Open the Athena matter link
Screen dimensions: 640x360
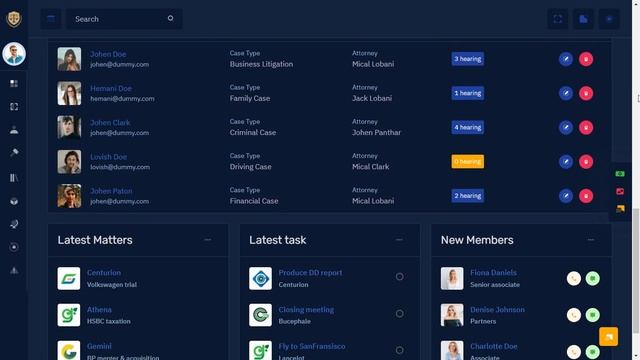click(99, 310)
